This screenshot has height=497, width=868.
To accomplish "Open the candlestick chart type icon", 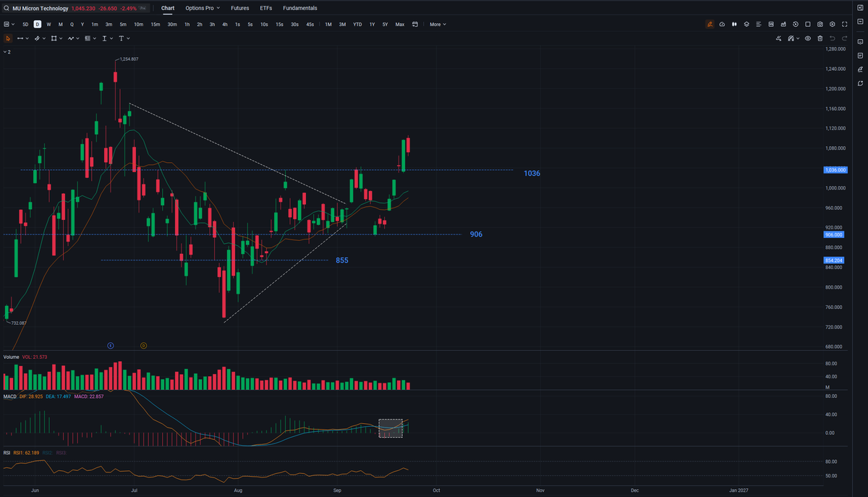I will point(734,24).
